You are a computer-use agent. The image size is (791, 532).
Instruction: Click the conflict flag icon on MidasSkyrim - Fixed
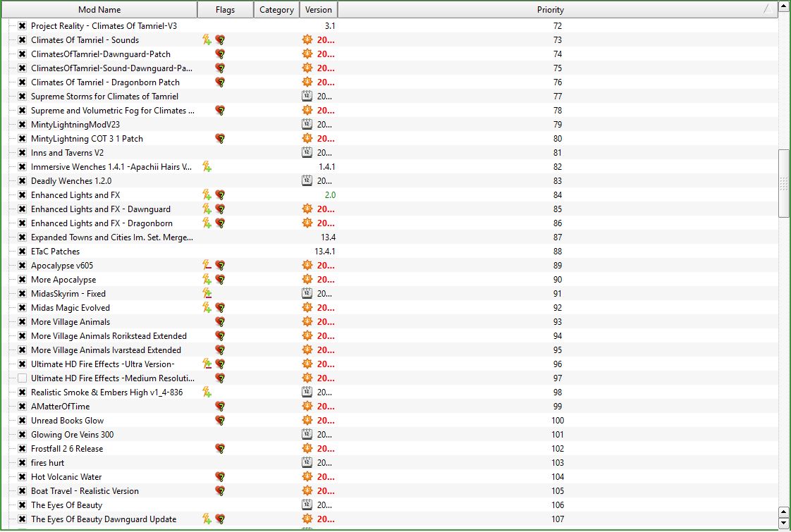pyautogui.click(x=207, y=294)
